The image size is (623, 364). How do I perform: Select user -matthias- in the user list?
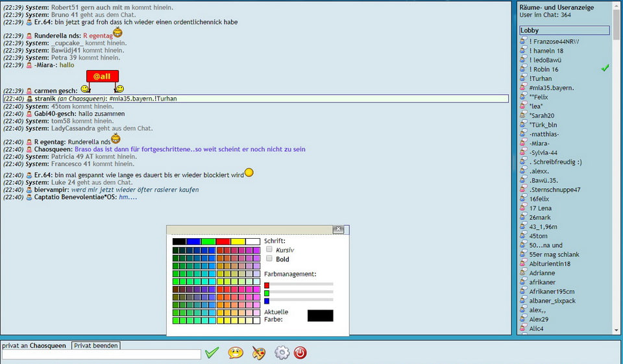(544, 134)
